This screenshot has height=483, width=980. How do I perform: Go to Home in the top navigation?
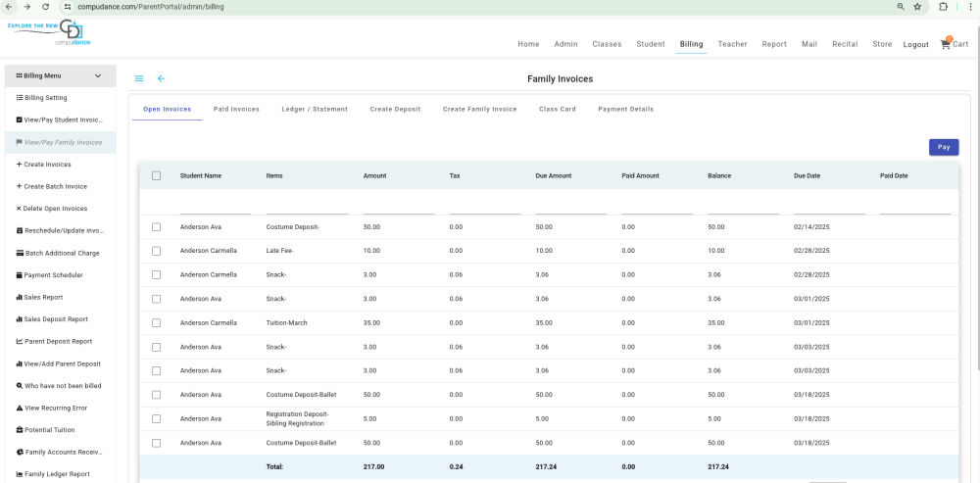click(528, 44)
